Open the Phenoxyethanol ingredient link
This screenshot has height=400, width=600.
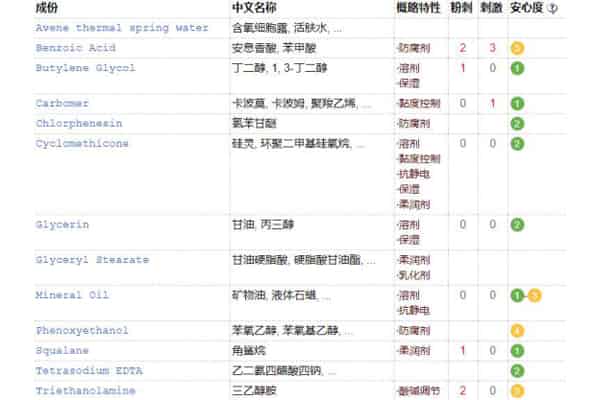click(x=82, y=330)
